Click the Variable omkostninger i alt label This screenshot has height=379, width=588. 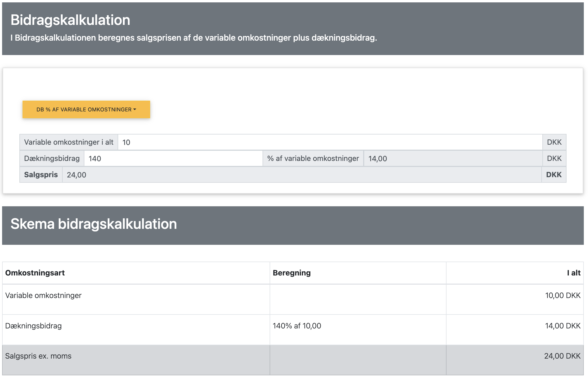tap(69, 142)
